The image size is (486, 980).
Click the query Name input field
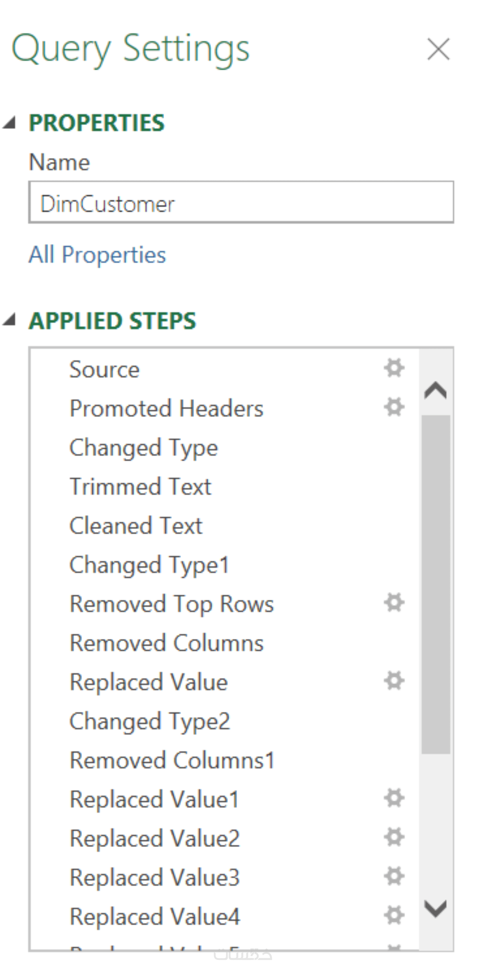241,202
